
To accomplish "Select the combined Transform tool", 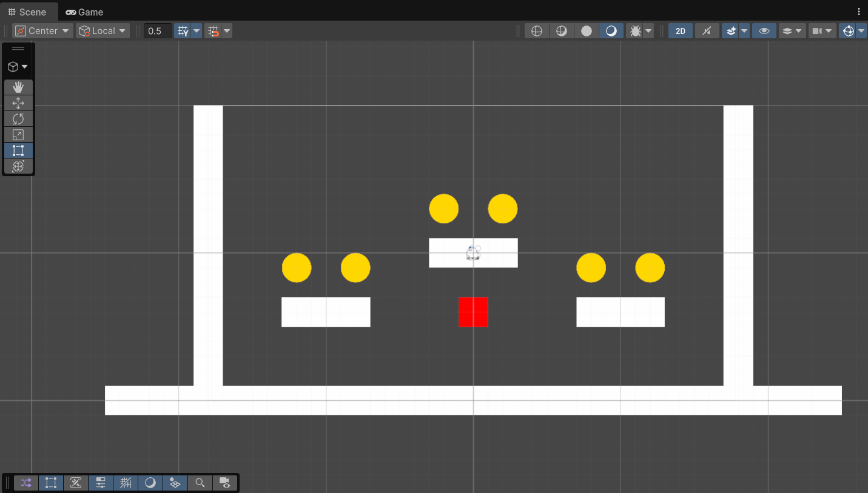I will [18, 166].
